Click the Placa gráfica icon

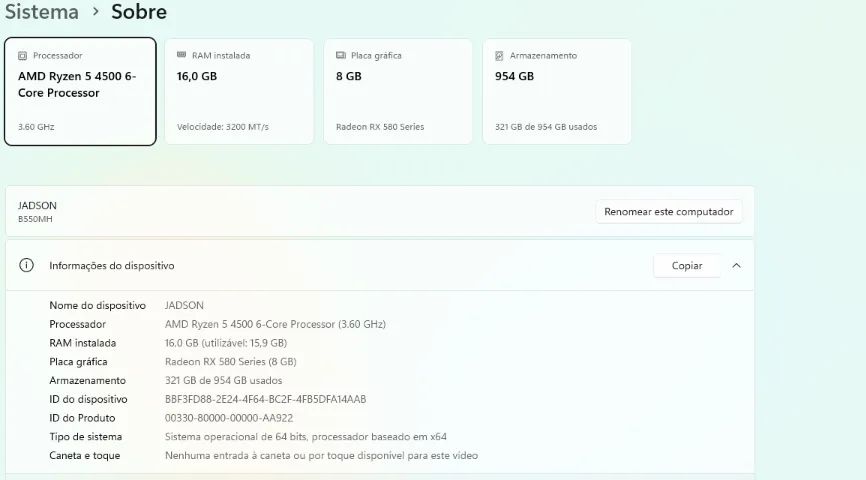[x=341, y=55]
